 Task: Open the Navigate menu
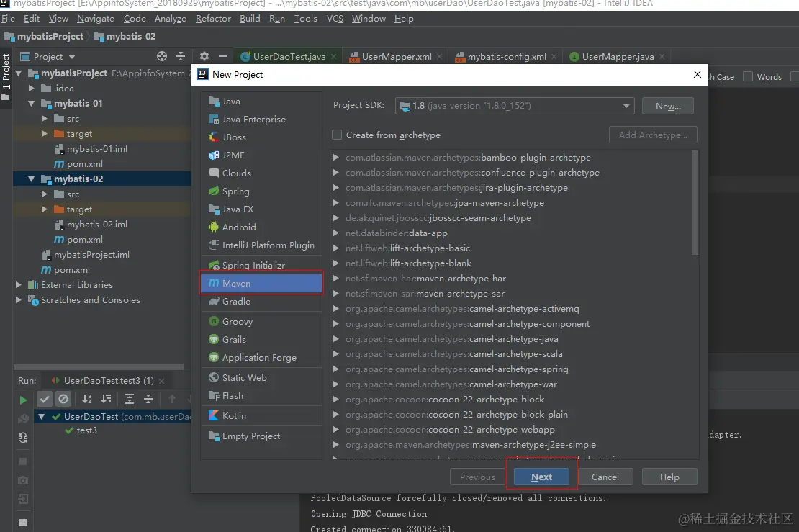(x=96, y=18)
